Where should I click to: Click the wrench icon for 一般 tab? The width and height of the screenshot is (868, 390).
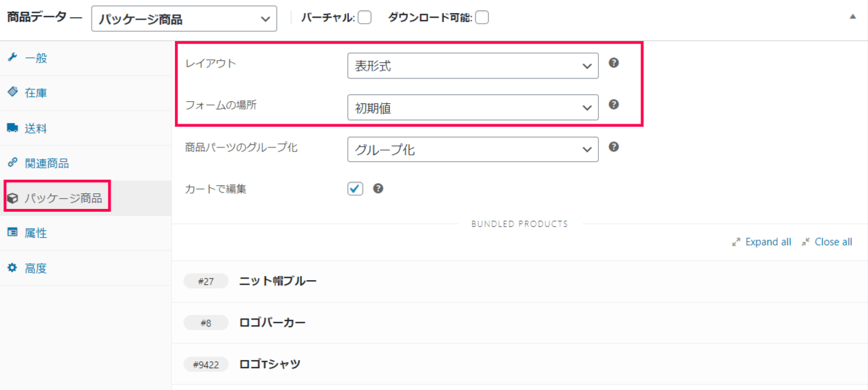12,58
